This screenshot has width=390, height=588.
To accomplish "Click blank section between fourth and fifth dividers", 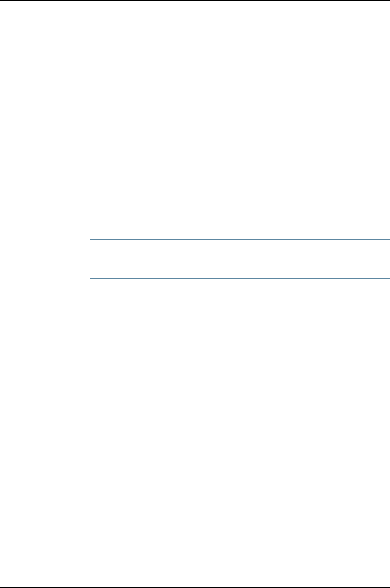I will click(240, 259).
